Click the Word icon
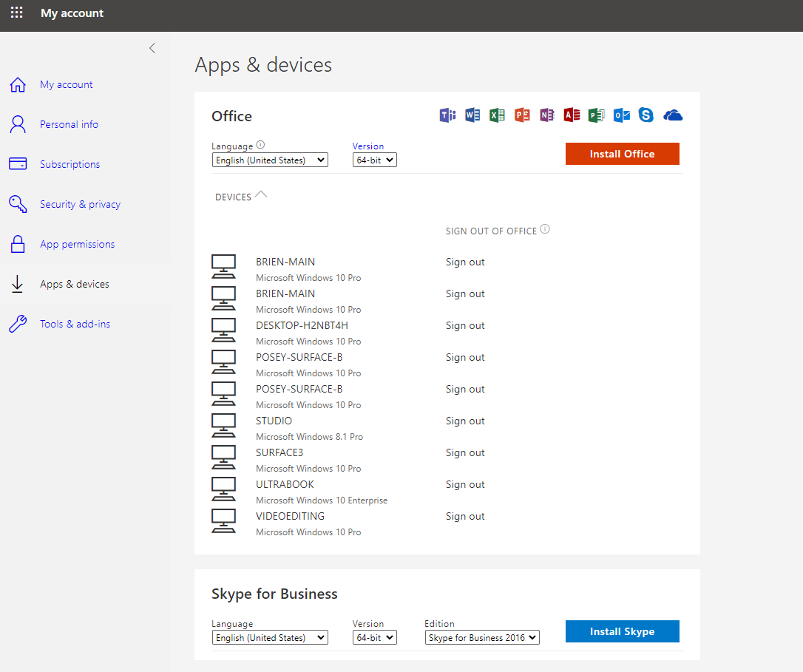Image resolution: width=803 pixels, height=672 pixels. (472, 115)
